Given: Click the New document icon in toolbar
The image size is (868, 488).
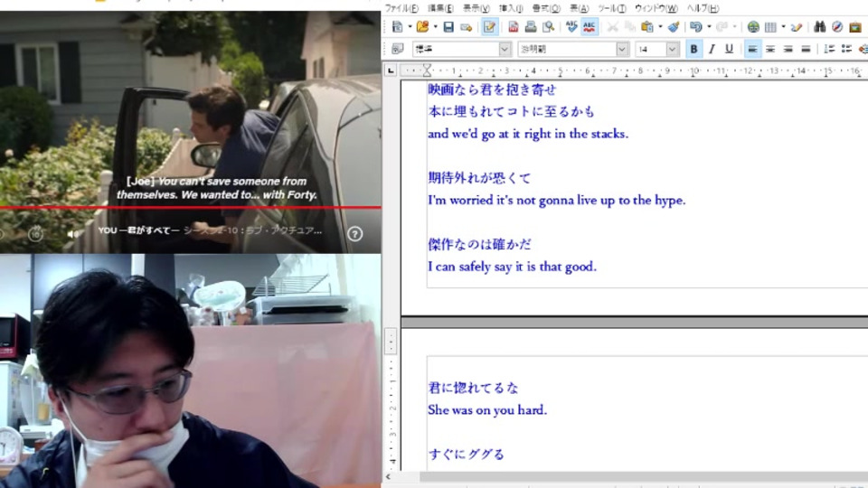Looking at the screenshot, I should [x=397, y=26].
